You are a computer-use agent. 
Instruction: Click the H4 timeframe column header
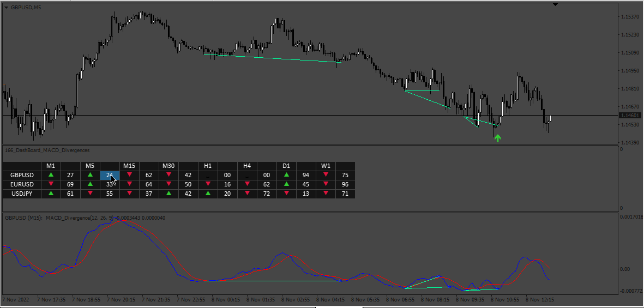pyautogui.click(x=247, y=166)
